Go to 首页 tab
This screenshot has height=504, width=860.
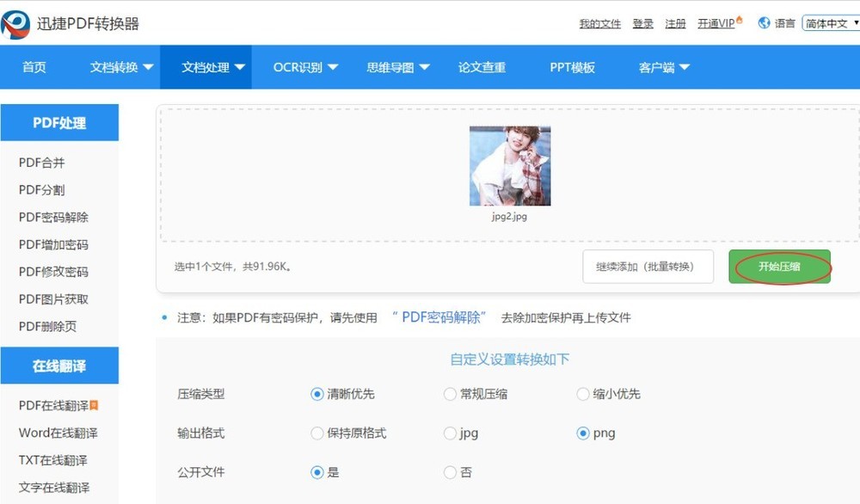34,67
